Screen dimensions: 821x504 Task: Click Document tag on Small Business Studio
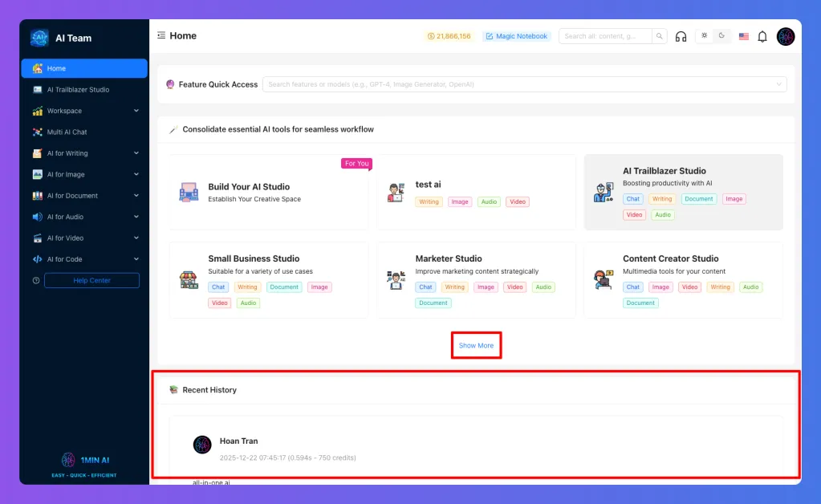(x=284, y=287)
